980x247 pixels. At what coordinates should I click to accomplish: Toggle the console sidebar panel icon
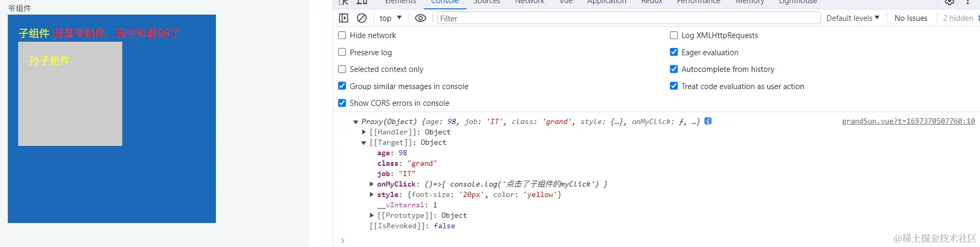[343, 18]
